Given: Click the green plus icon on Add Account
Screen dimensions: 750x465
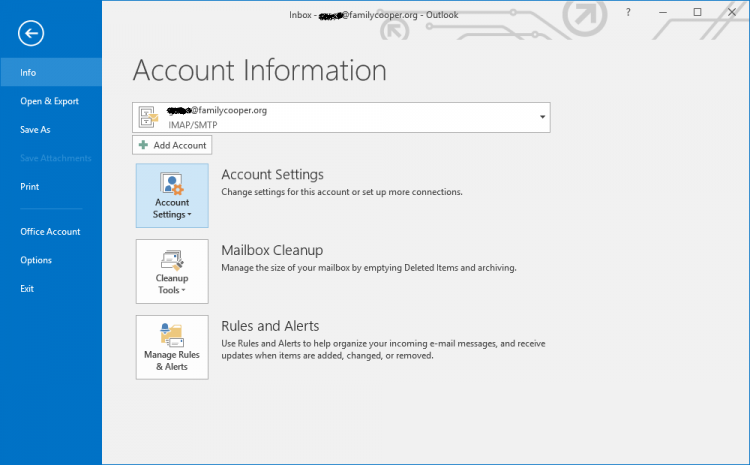Looking at the screenshot, I should 143,144.
